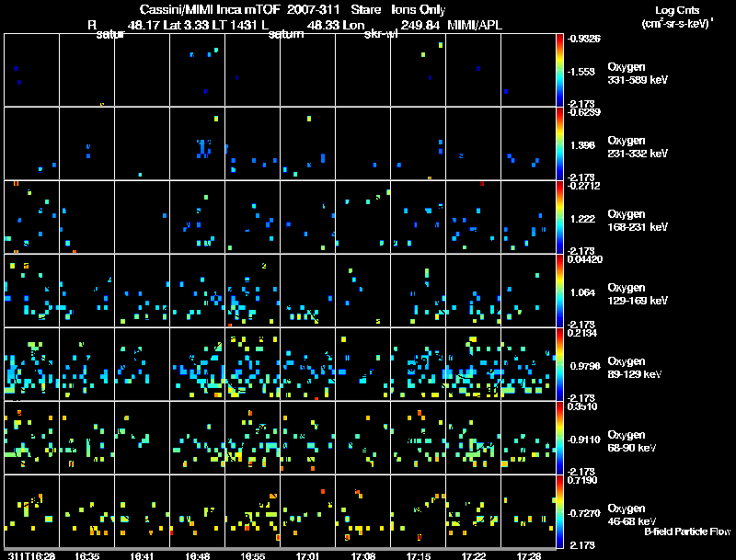Click the '-1.553' color scale value
Image resolution: width=736 pixels, height=560 pixels.
click(581, 72)
